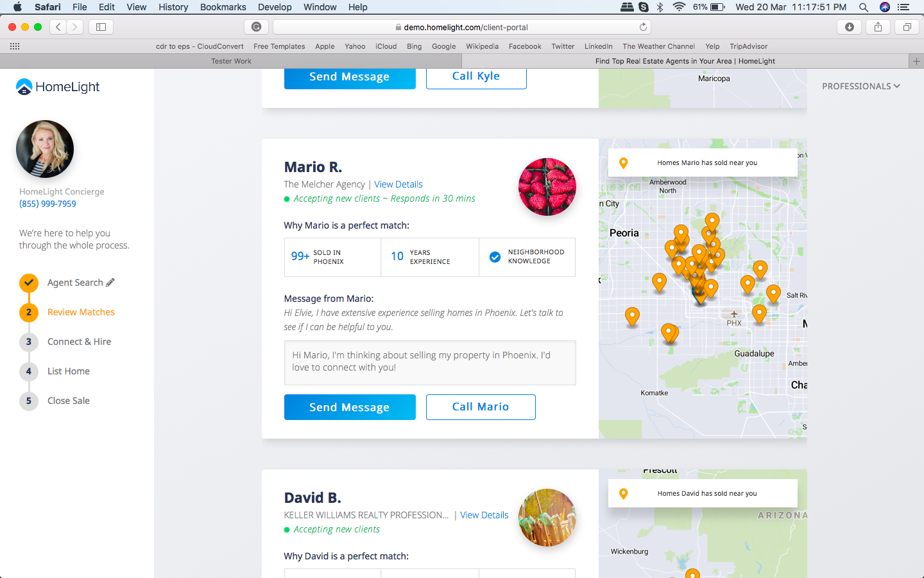
Task: Click the Skype icon in menu bar
Action: coord(644,7)
